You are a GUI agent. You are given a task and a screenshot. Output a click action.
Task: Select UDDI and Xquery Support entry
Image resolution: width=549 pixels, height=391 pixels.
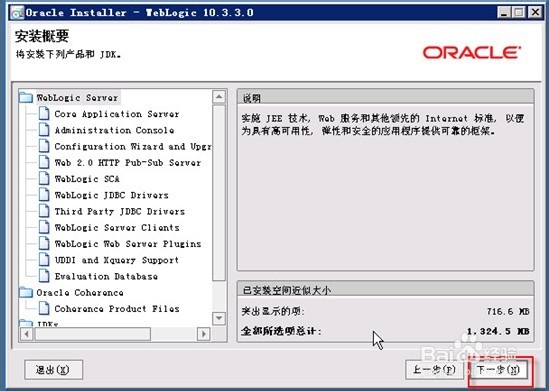tap(117, 260)
